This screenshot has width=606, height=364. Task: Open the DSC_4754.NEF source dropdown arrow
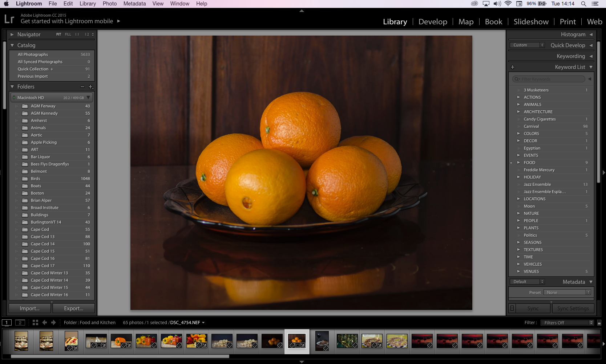click(203, 323)
